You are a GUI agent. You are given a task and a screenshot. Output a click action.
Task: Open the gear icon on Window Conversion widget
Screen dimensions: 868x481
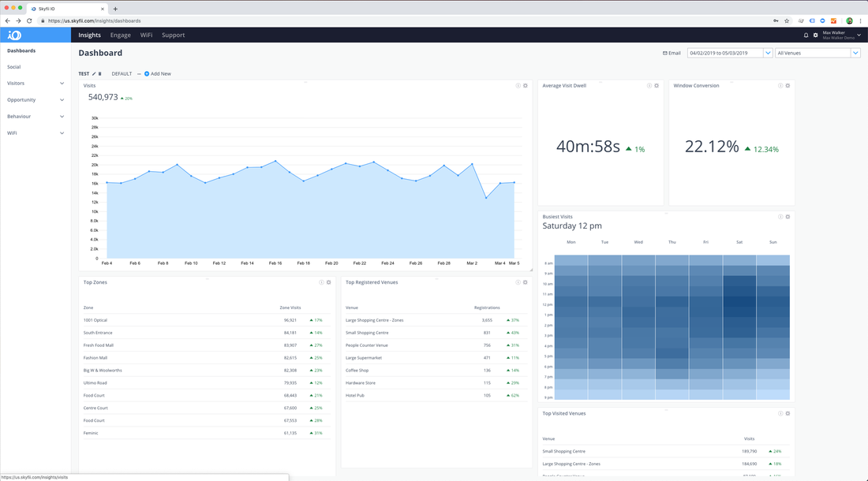[x=787, y=84]
